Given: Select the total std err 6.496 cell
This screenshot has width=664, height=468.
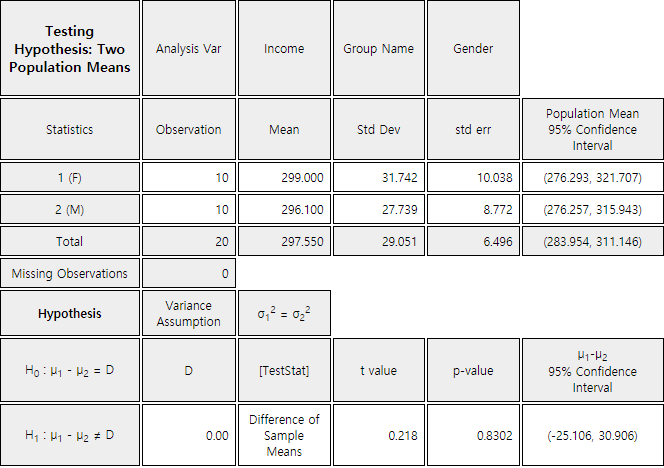Looking at the screenshot, I should pyautogui.click(x=473, y=241).
